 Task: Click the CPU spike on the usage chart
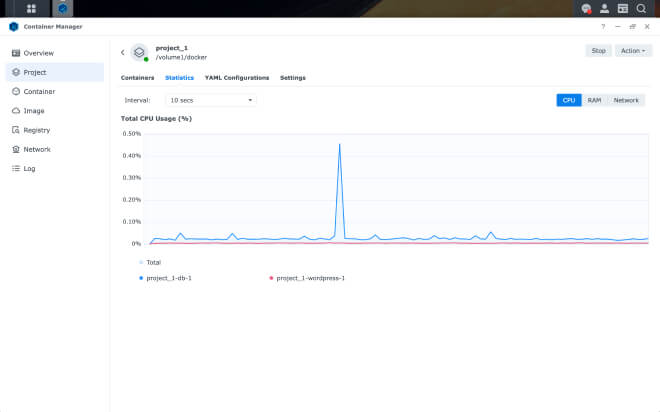340,145
